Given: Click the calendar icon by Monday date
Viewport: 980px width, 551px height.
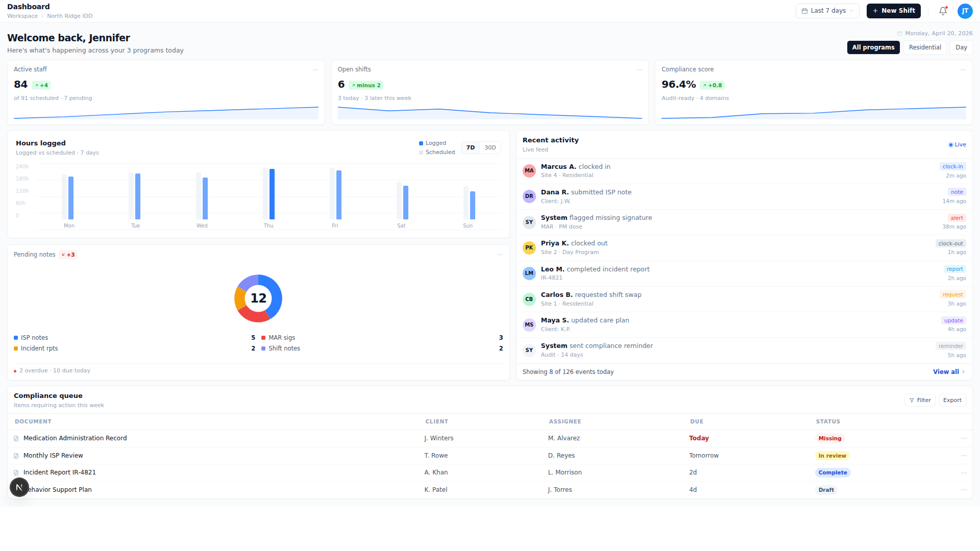Looking at the screenshot, I should pos(899,34).
